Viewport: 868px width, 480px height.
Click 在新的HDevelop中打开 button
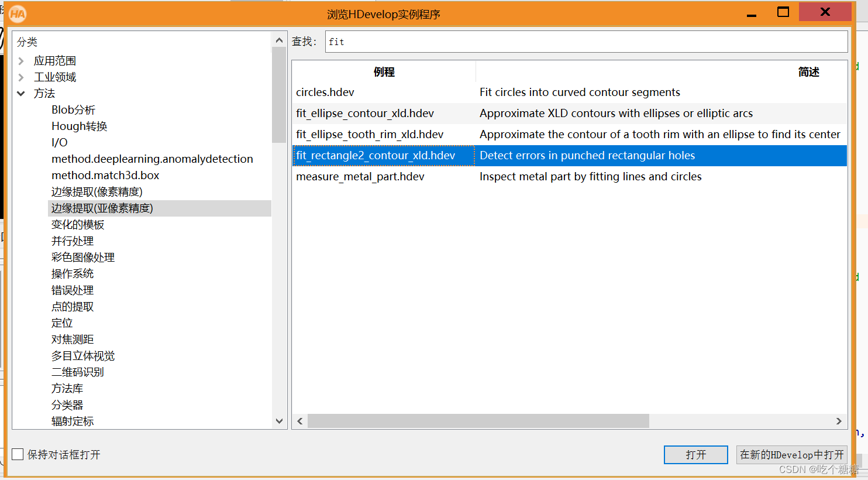[792, 455]
